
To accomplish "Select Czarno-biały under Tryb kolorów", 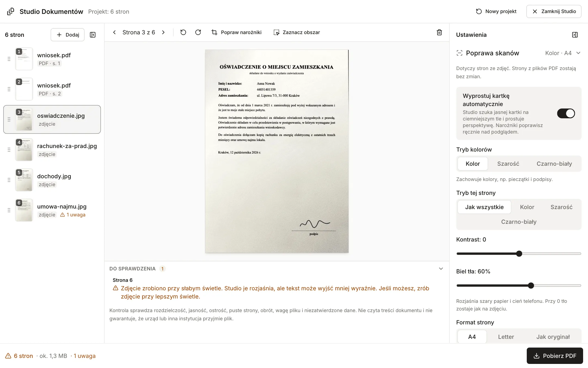I will (554, 164).
